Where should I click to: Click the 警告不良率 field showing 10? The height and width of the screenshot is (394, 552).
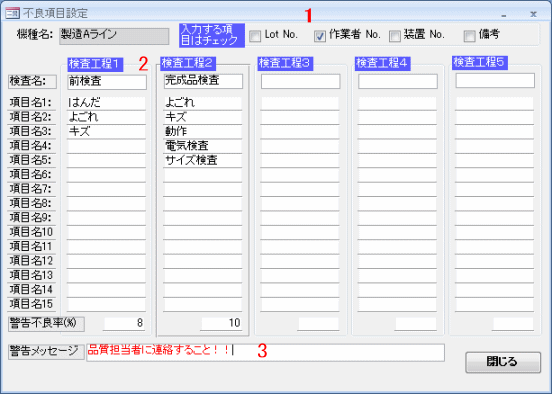221,323
